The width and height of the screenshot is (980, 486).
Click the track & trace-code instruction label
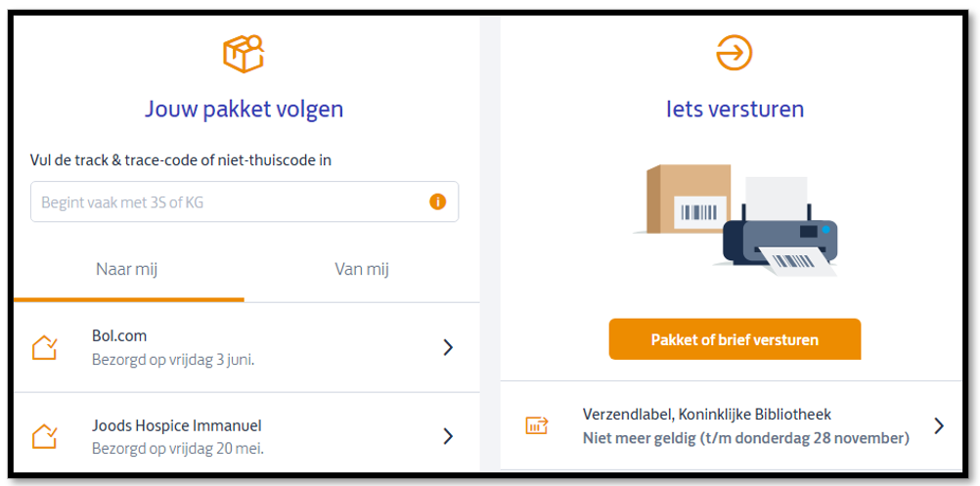click(181, 160)
